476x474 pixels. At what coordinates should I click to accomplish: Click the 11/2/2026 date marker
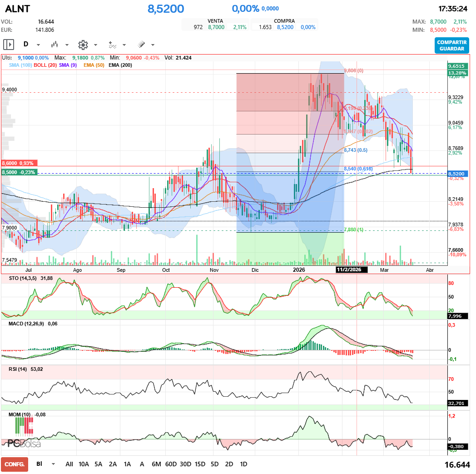tap(351, 269)
